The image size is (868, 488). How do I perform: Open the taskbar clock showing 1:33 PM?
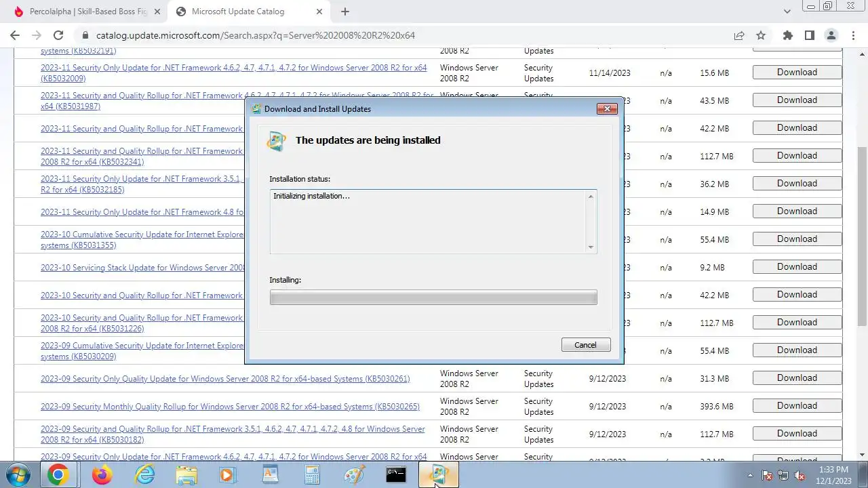[833, 475]
